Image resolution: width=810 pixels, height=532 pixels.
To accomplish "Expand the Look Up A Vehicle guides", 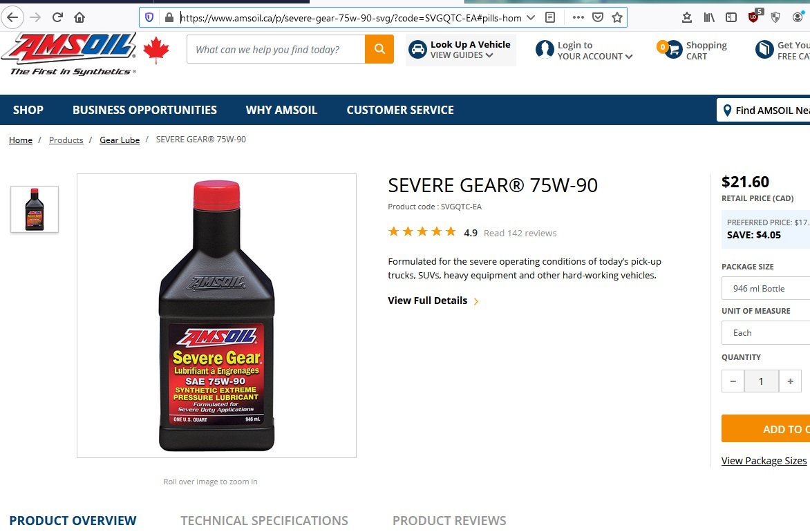I will coord(461,50).
